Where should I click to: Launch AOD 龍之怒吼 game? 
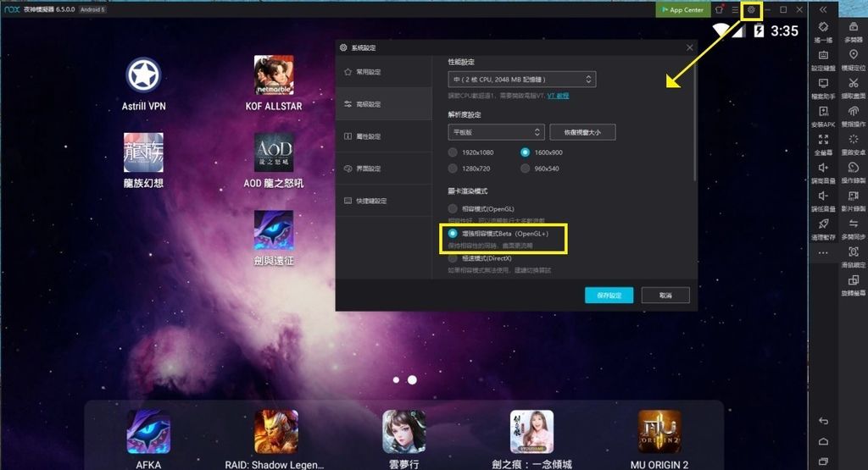(x=274, y=152)
